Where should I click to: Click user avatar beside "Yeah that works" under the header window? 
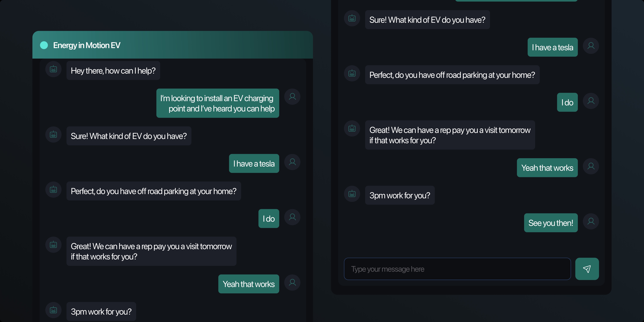point(292,283)
